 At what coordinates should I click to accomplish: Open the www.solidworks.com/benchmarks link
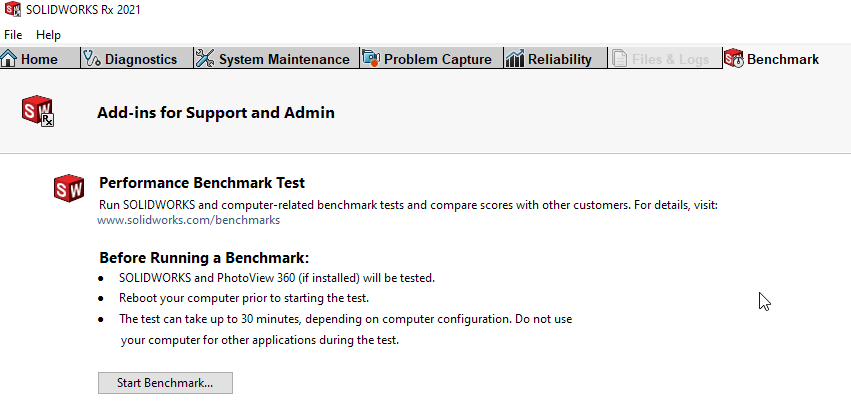pyautogui.click(x=188, y=220)
